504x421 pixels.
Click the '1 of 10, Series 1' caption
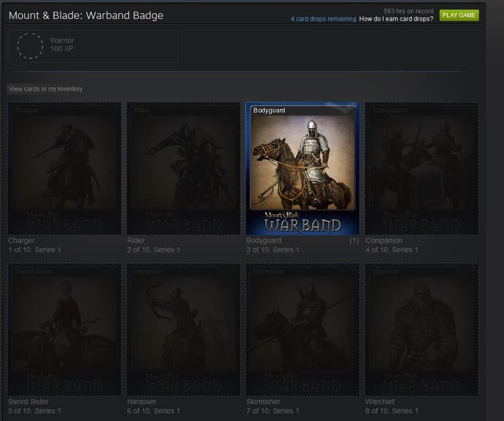34,249
